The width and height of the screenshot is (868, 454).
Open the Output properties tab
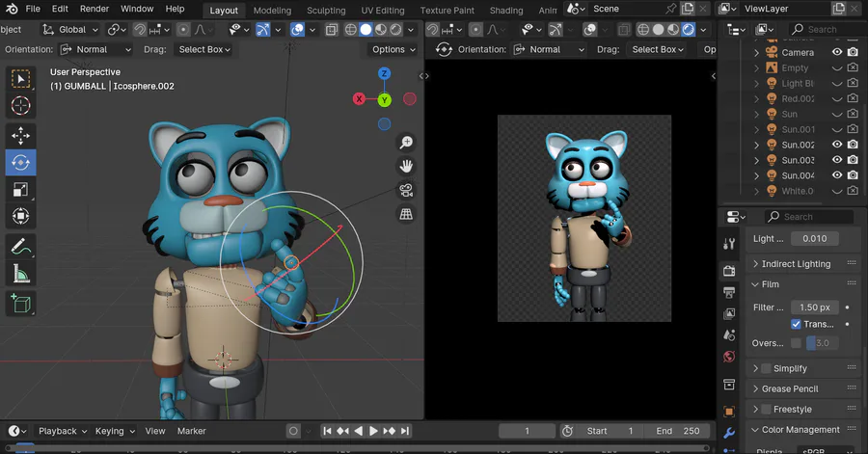pos(729,292)
